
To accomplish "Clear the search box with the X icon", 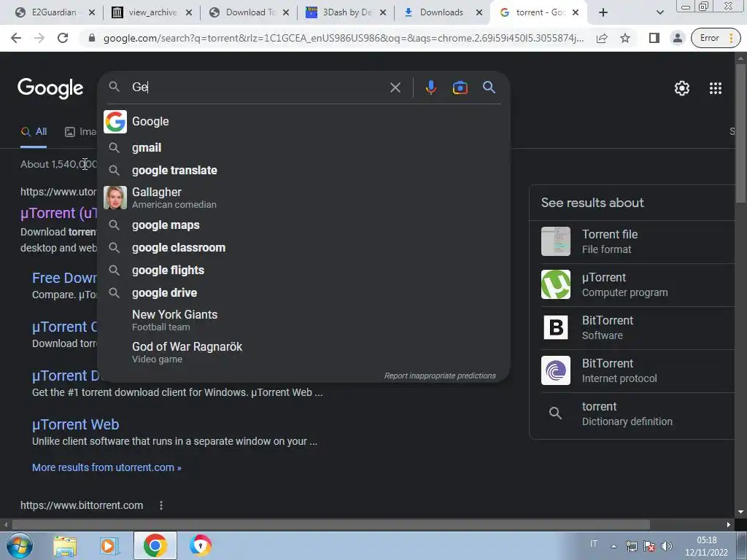I will (395, 87).
